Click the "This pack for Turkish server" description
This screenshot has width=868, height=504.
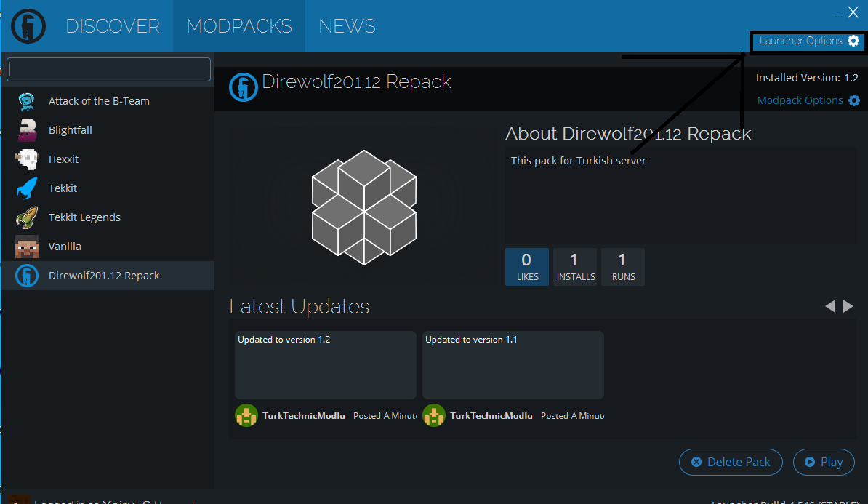[x=579, y=161]
